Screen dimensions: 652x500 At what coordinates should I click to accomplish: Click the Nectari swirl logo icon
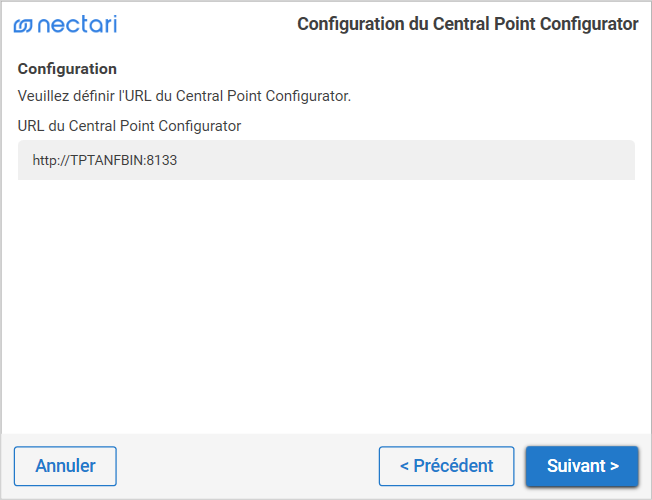23,25
